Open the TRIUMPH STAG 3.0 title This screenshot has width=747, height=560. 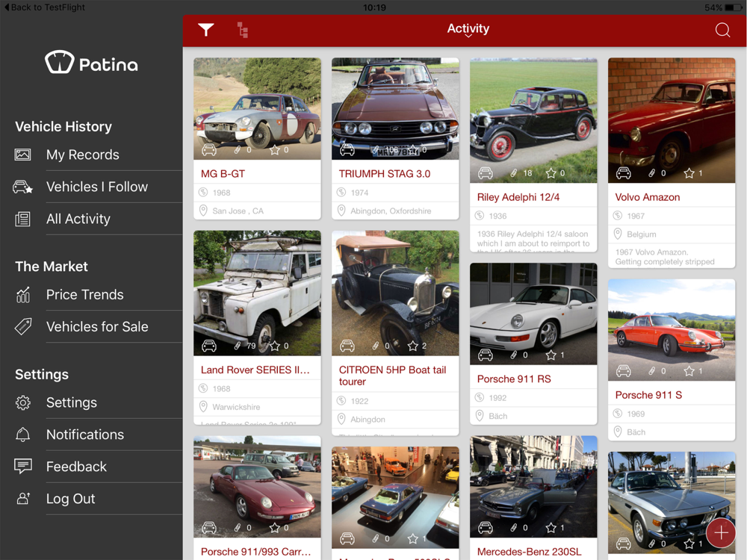coord(385,174)
